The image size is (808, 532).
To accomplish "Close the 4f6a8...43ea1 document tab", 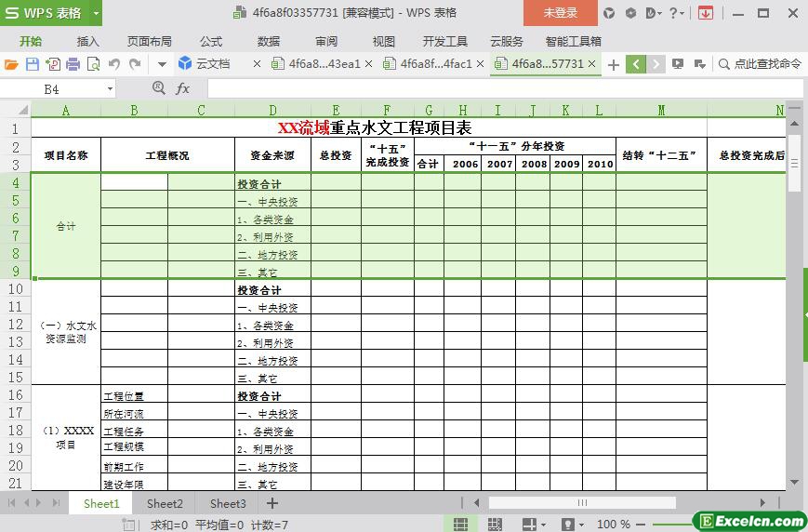I will (x=368, y=64).
